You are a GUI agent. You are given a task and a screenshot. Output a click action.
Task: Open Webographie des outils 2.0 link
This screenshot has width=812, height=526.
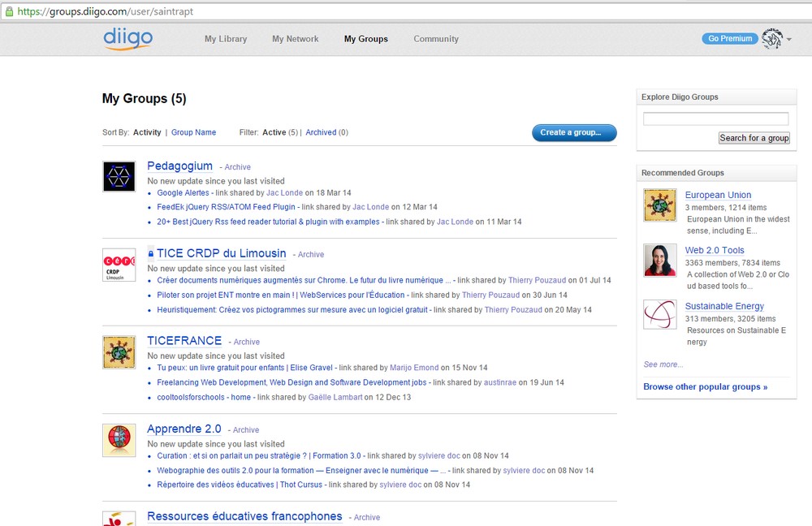[301, 471]
